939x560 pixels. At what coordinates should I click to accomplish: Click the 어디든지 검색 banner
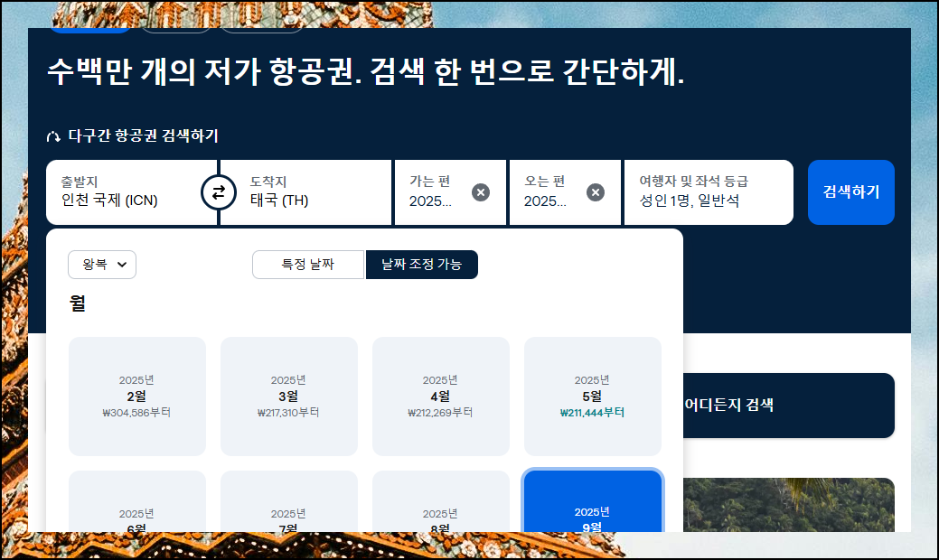[x=789, y=405]
